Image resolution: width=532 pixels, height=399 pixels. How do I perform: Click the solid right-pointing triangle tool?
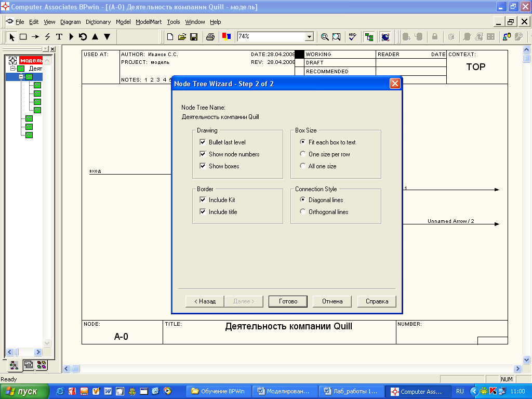click(x=71, y=37)
